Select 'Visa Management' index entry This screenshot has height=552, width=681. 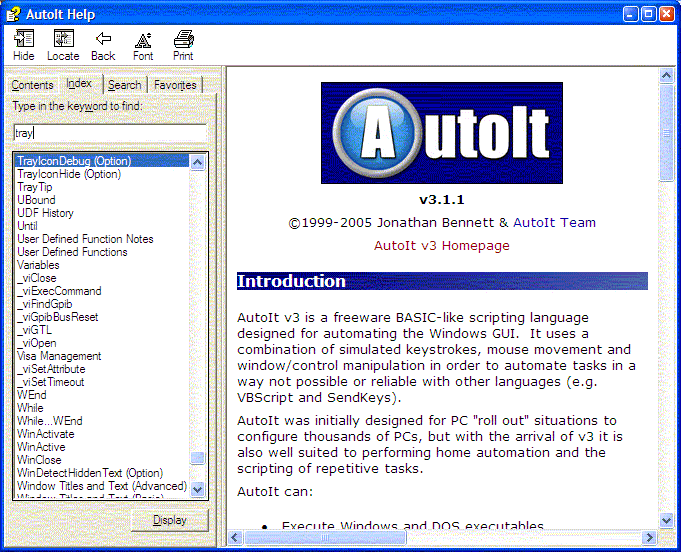click(59, 356)
